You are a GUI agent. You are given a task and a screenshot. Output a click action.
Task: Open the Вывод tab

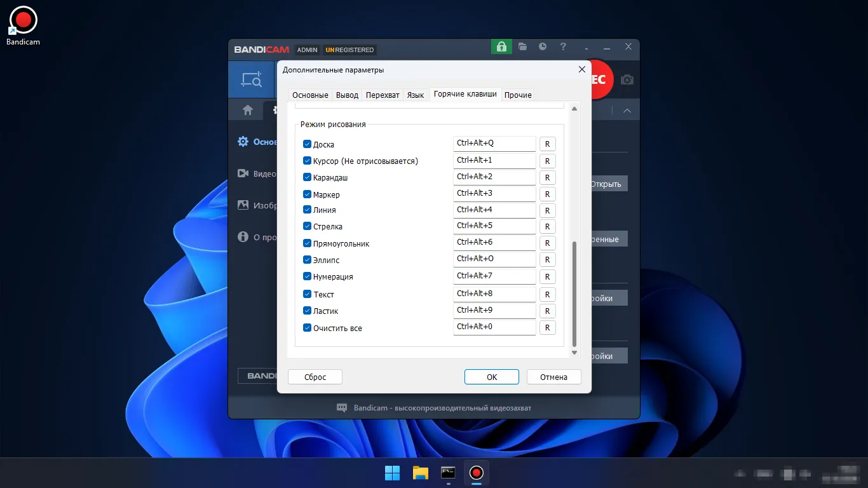click(347, 95)
